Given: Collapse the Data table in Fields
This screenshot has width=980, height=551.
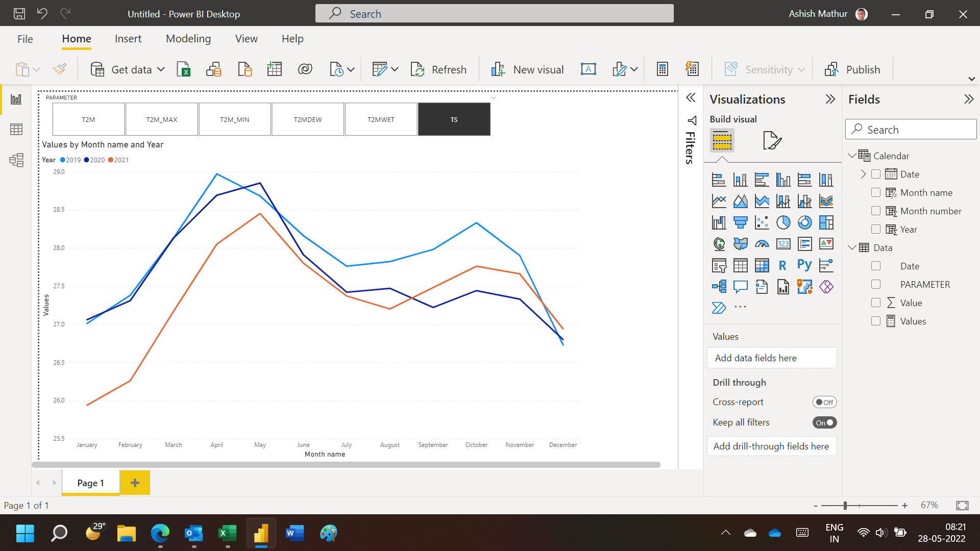Looking at the screenshot, I should point(852,247).
